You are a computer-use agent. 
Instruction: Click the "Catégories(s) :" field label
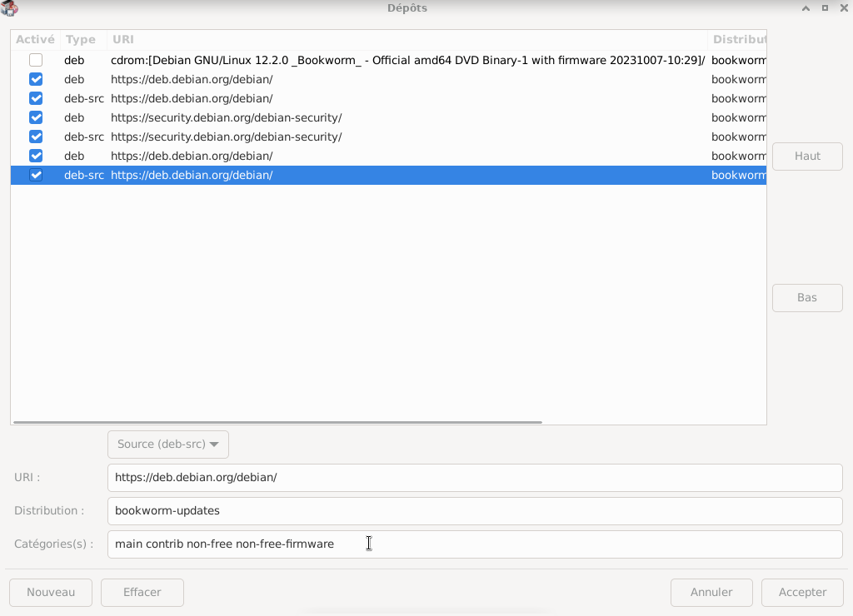coord(54,544)
